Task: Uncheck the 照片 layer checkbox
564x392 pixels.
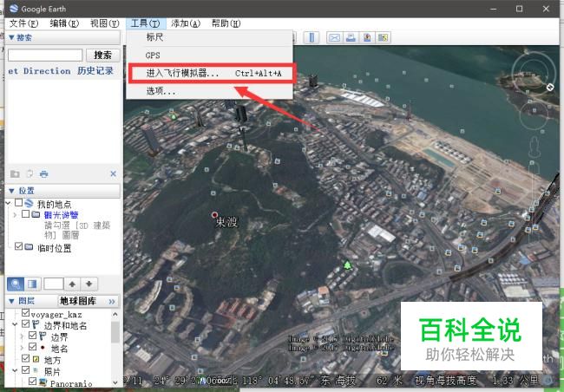Action: coord(25,370)
